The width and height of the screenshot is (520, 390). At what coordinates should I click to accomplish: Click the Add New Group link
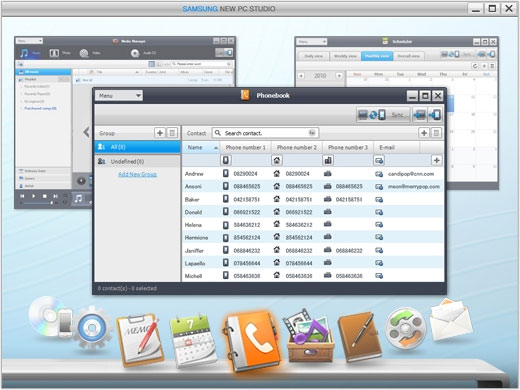(137, 174)
